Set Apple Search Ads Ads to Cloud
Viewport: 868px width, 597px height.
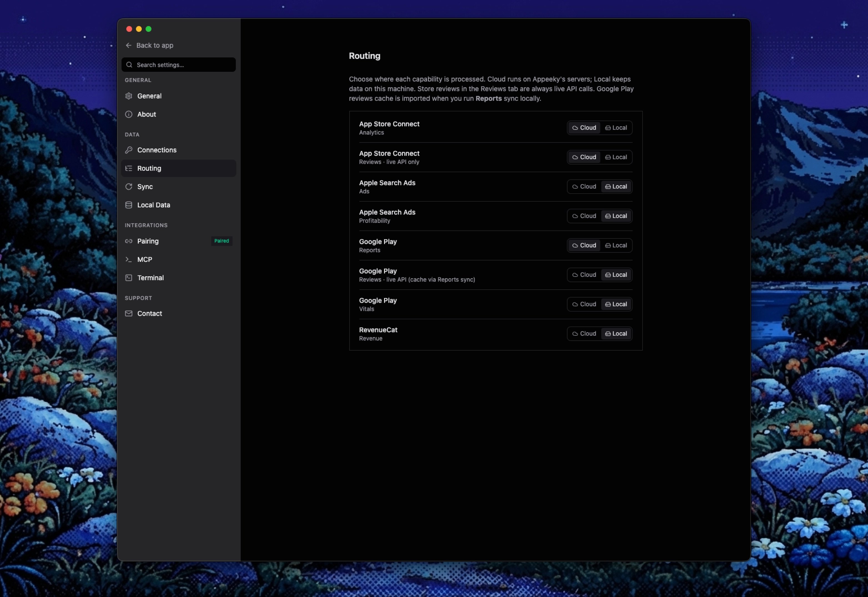(584, 187)
